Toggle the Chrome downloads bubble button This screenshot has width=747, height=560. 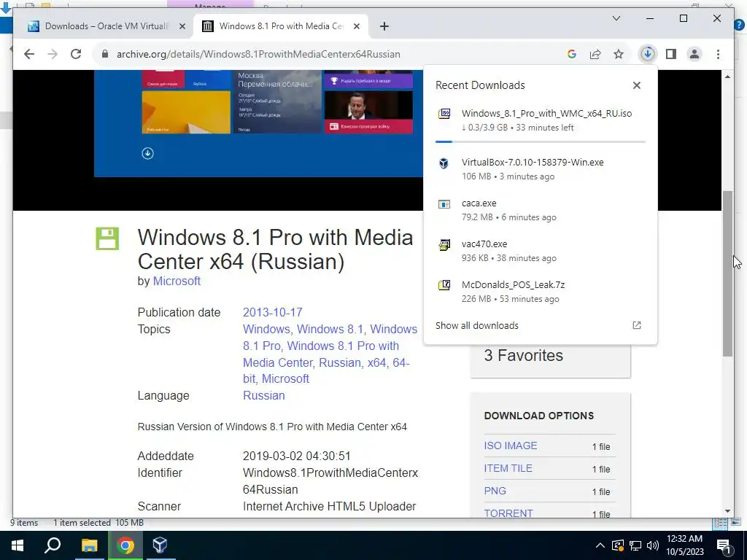[x=648, y=54]
